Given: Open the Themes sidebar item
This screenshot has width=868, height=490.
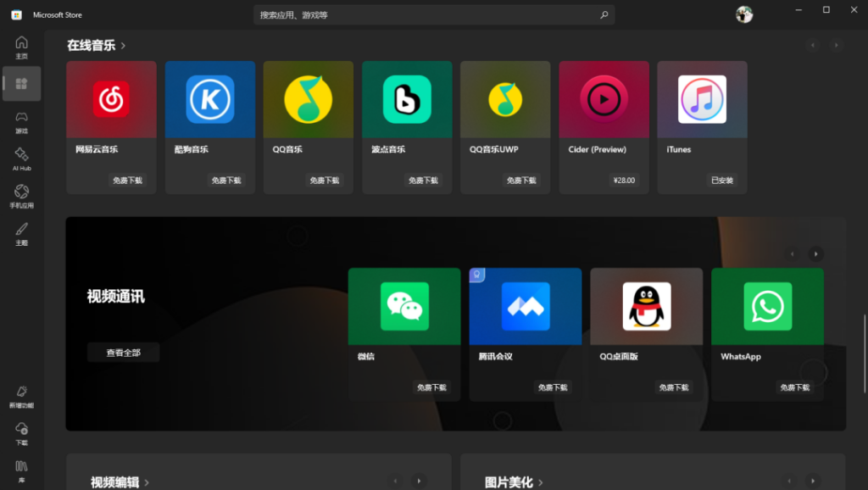Looking at the screenshot, I should tap(21, 234).
